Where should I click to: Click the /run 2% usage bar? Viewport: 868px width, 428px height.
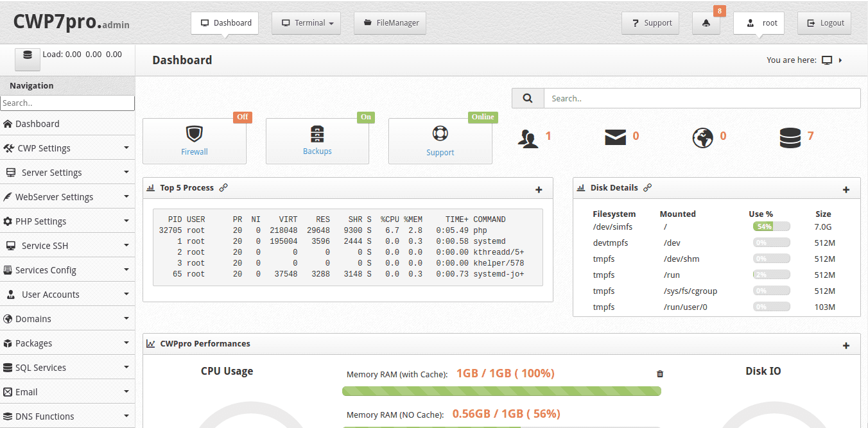772,275
